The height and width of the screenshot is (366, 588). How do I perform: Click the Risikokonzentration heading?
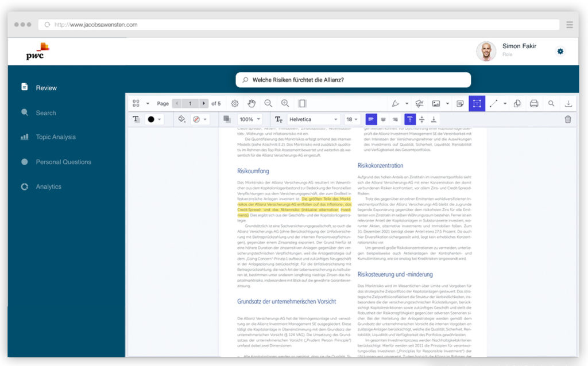pos(380,166)
